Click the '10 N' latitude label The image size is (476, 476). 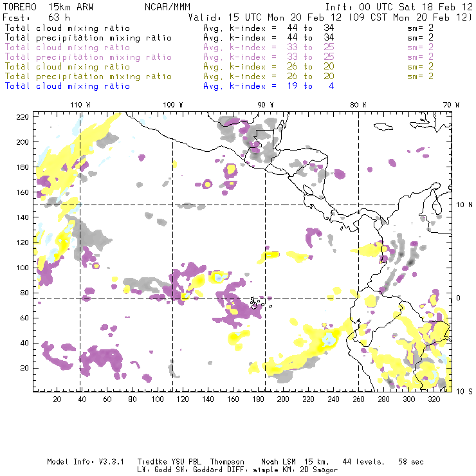pyautogui.click(x=464, y=205)
